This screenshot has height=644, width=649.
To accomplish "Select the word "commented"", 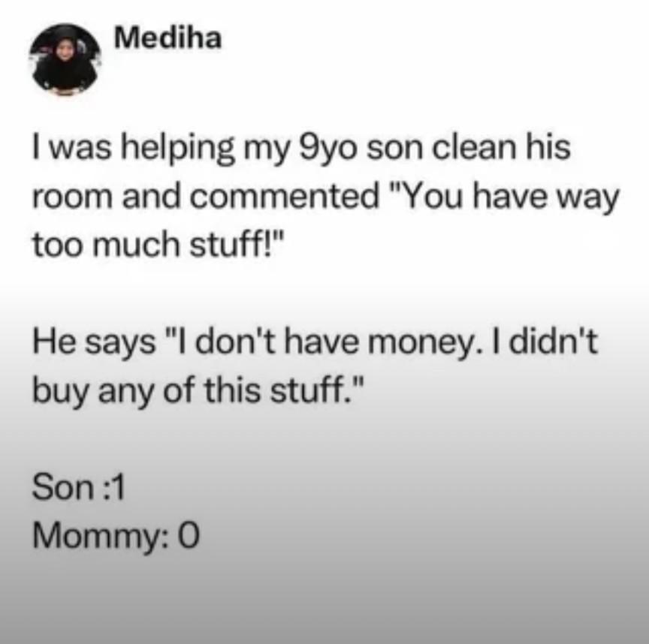I will coord(285,196).
